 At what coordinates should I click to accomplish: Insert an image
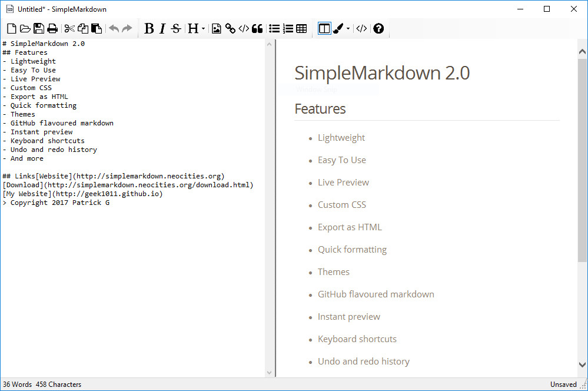point(217,28)
